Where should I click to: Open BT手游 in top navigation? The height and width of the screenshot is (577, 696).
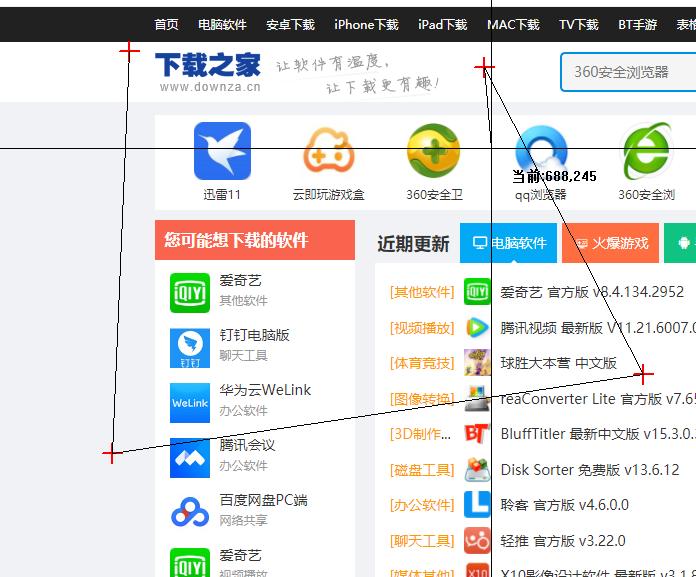point(637,24)
